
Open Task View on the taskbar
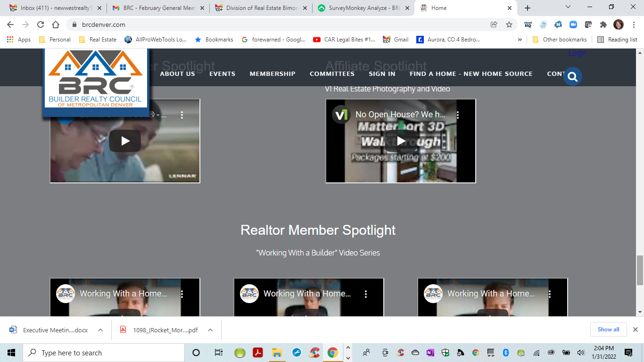219,353
